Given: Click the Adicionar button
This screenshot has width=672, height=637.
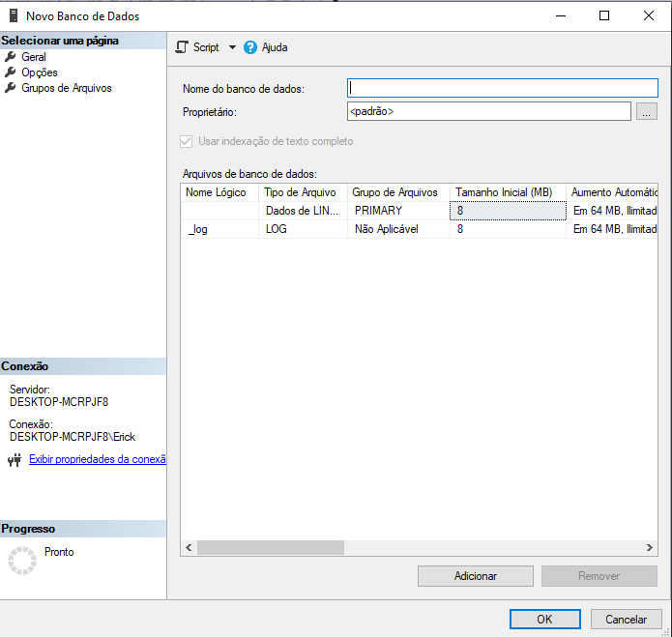Looking at the screenshot, I should (475, 576).
